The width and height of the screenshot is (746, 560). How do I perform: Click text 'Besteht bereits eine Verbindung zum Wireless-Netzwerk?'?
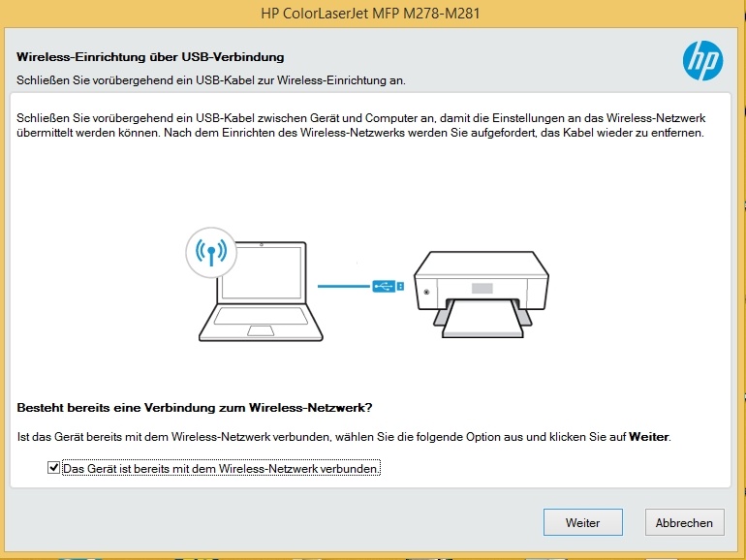[195, 408]
